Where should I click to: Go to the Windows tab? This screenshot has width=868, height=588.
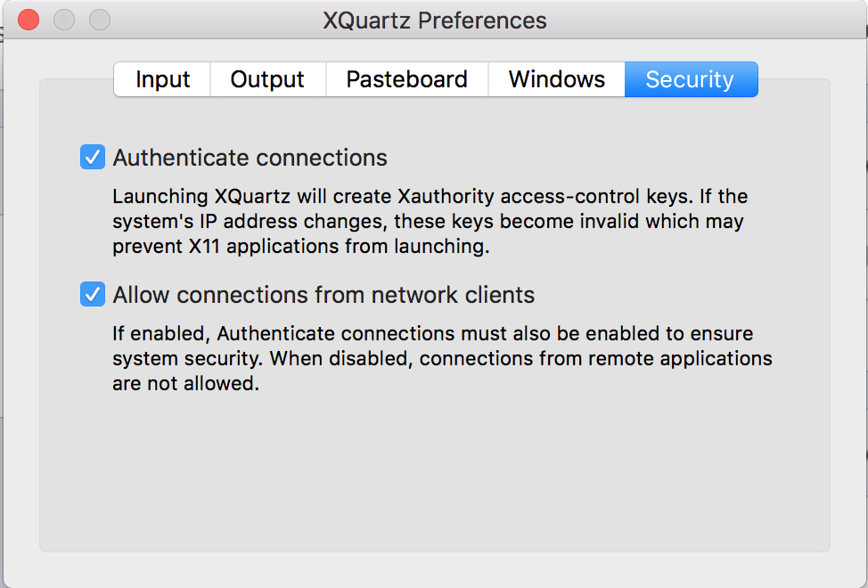click(556, 79)
